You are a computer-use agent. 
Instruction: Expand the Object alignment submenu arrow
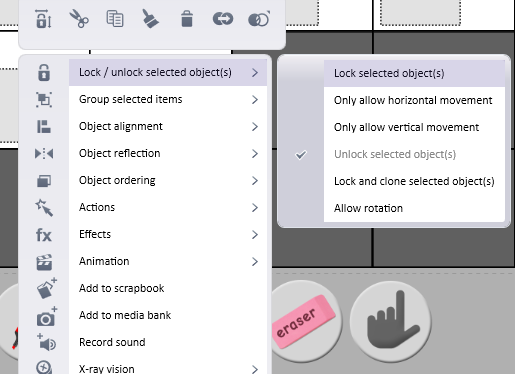coord(255,127)
